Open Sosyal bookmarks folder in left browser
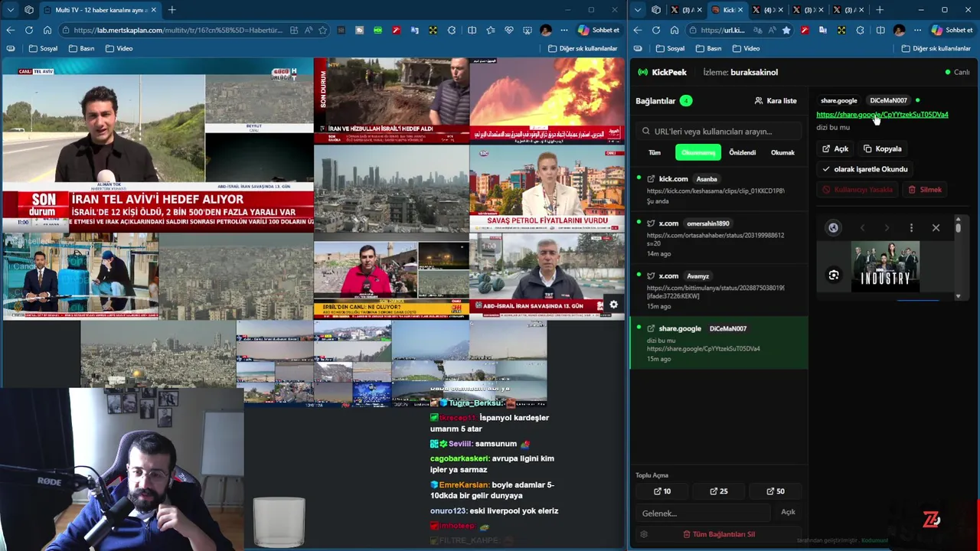Viewport: 980px width, 551px height. pos(43,48)
